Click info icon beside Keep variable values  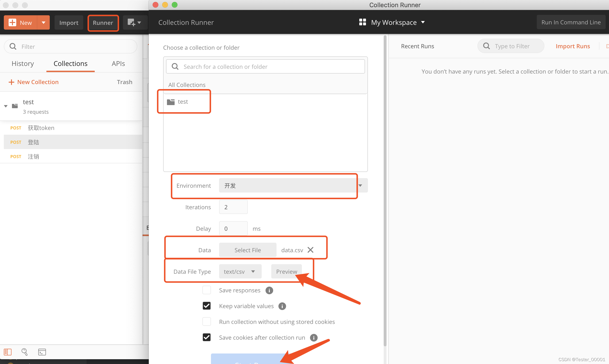[282, 306]
